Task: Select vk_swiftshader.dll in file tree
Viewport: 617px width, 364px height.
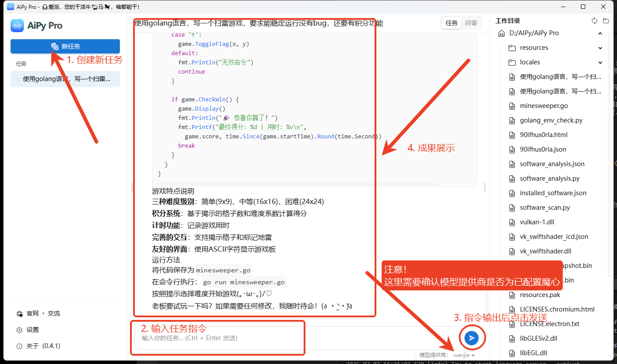Action: click(546, 251)
